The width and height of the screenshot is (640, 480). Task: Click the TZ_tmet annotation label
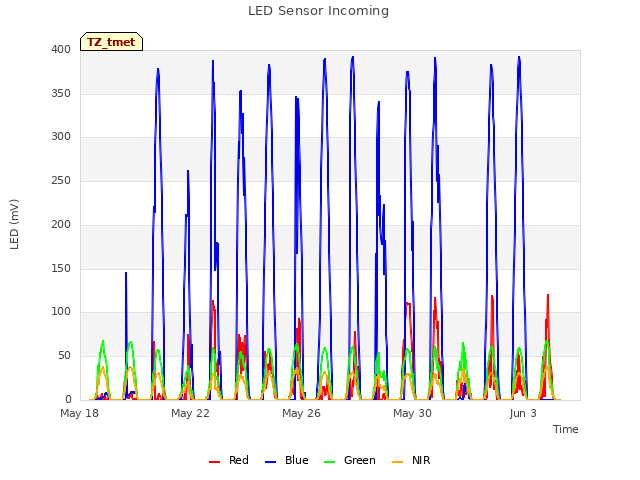(x=111, y=42)
